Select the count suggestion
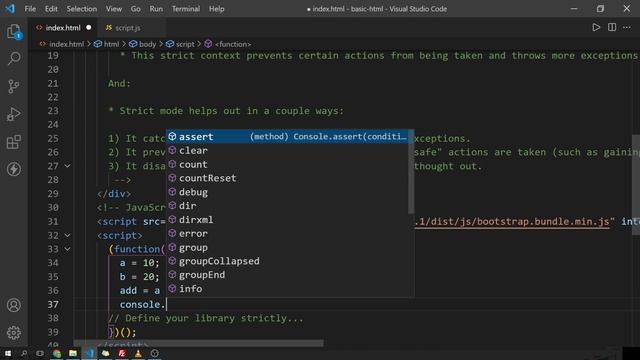640x360 pixels. [287, 164]
